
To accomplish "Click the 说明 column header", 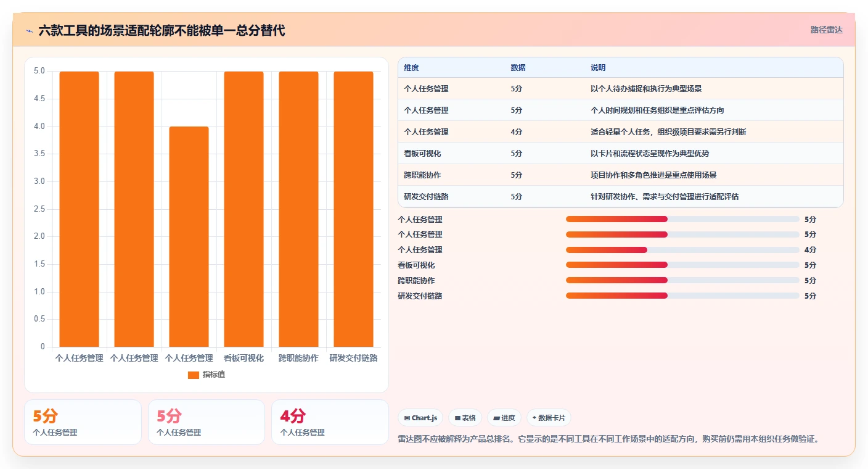I will (598, 67).
